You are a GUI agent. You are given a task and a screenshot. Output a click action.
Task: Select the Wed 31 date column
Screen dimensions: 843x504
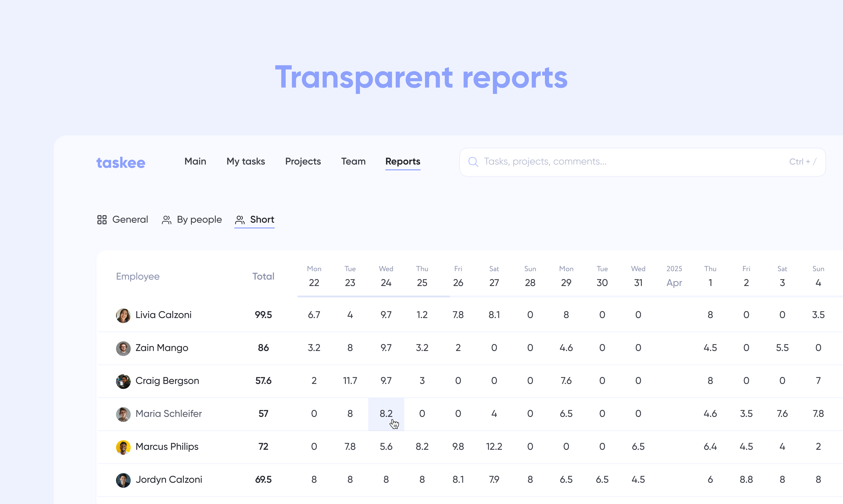pos(638,276)
